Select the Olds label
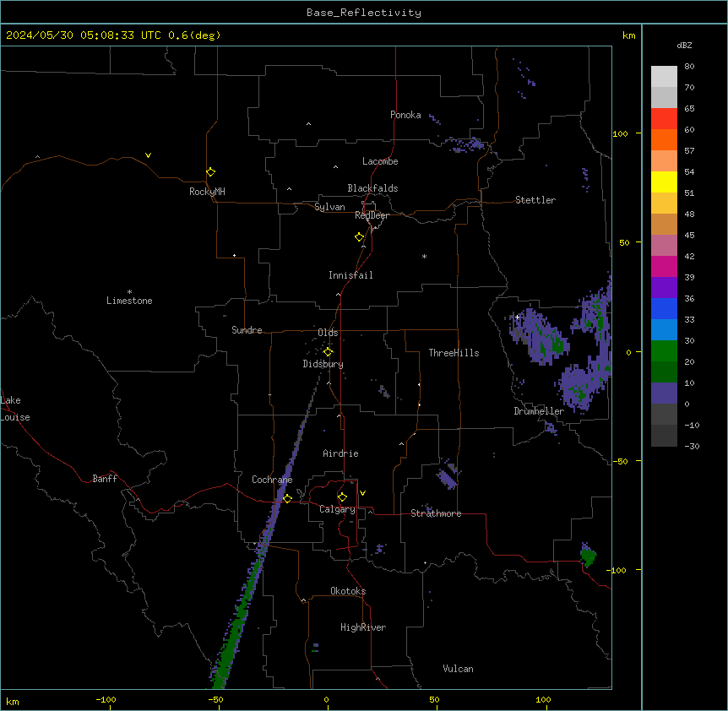 (328, 333)
